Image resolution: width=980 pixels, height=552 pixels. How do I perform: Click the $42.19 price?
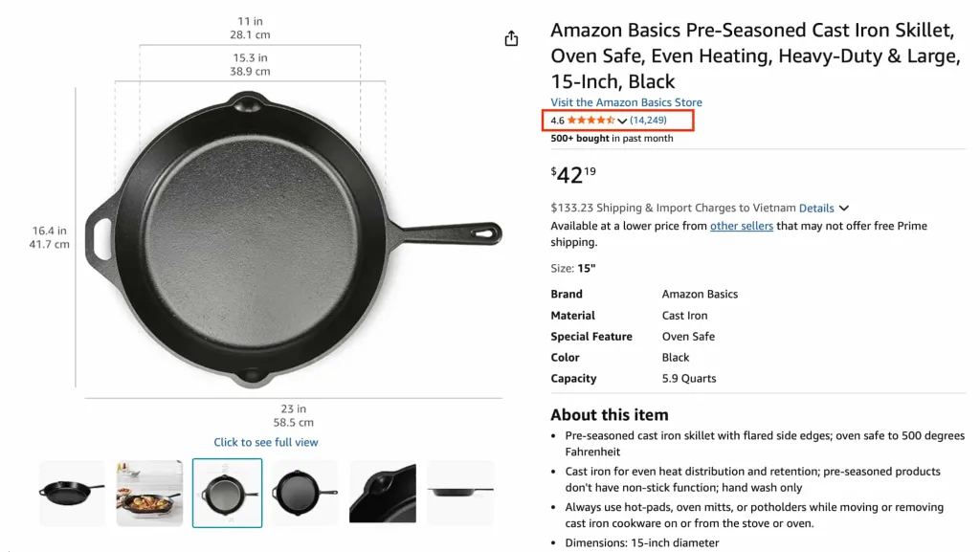coord(573,175)
